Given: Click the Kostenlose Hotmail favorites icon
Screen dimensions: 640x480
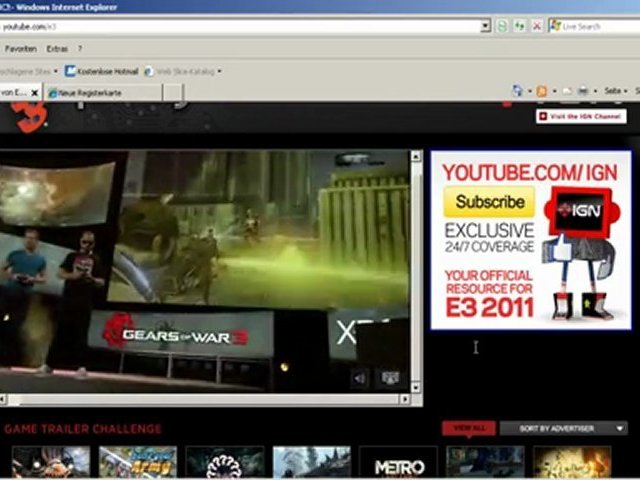Looking at the screenshot, I should [x=71, y=71].
